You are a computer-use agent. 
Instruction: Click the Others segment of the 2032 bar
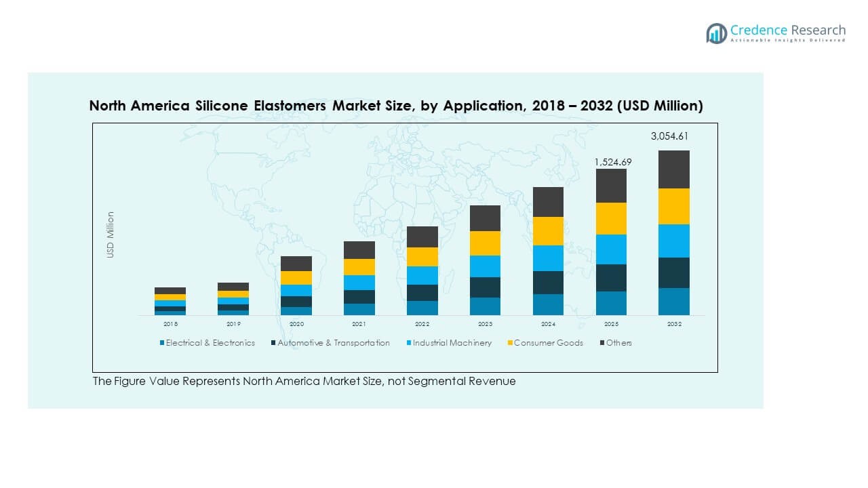tap(674, 169)
